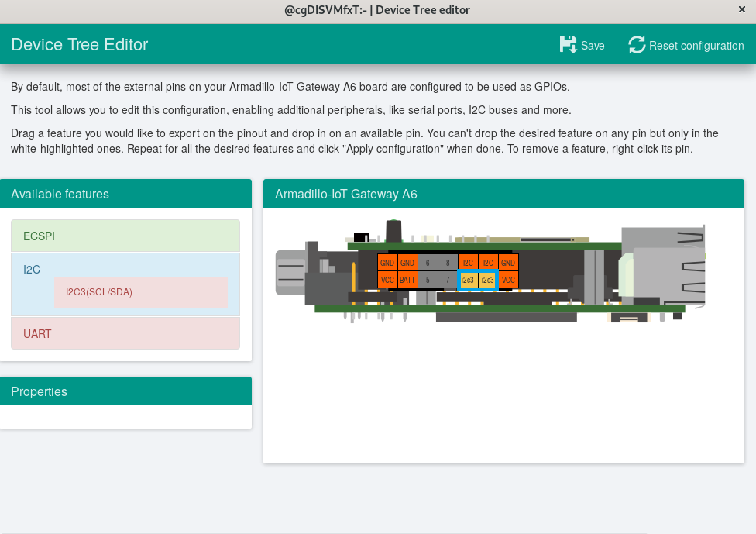Select the GND pin directly above BATT

coord(407,263)
